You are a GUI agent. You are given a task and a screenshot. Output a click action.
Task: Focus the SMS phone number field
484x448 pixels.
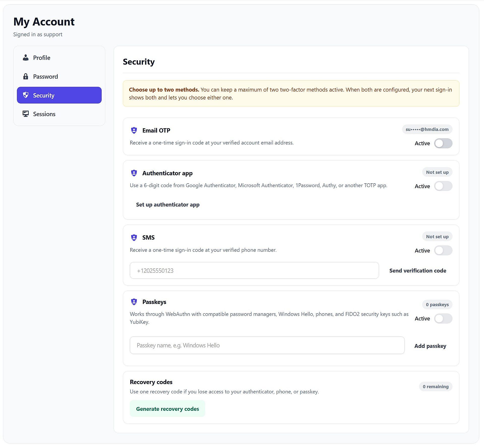coord(254,270)
